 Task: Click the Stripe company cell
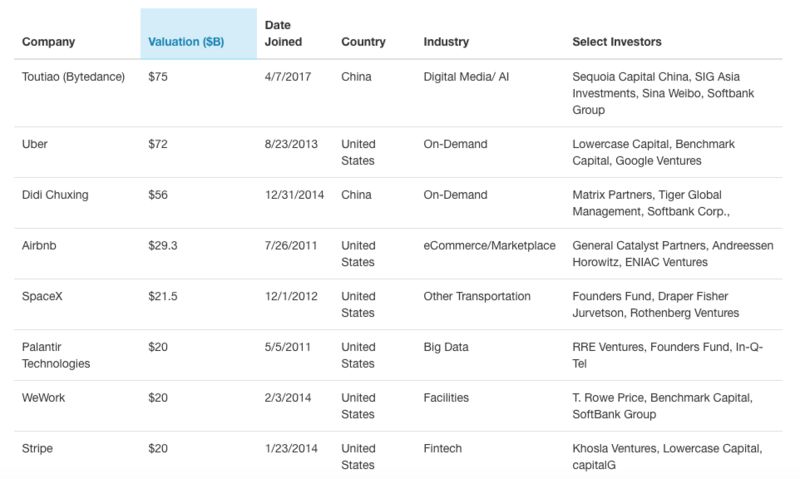tap(39, 448)
